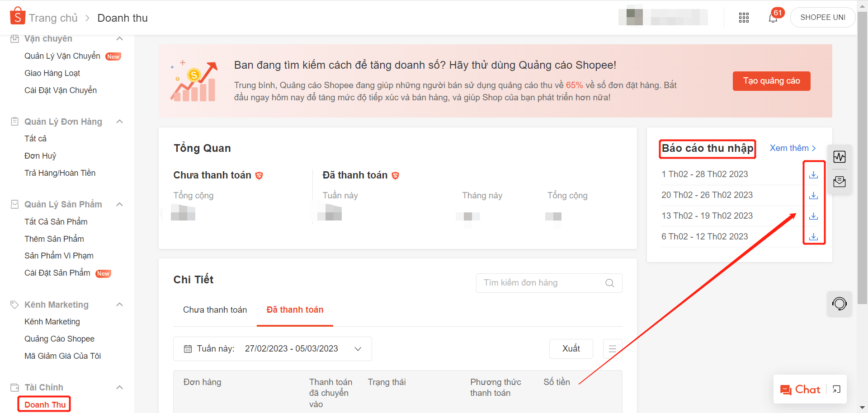Click the column list settings icon beside Xuất
The image size is (868, 413).
tap(613, 349)
